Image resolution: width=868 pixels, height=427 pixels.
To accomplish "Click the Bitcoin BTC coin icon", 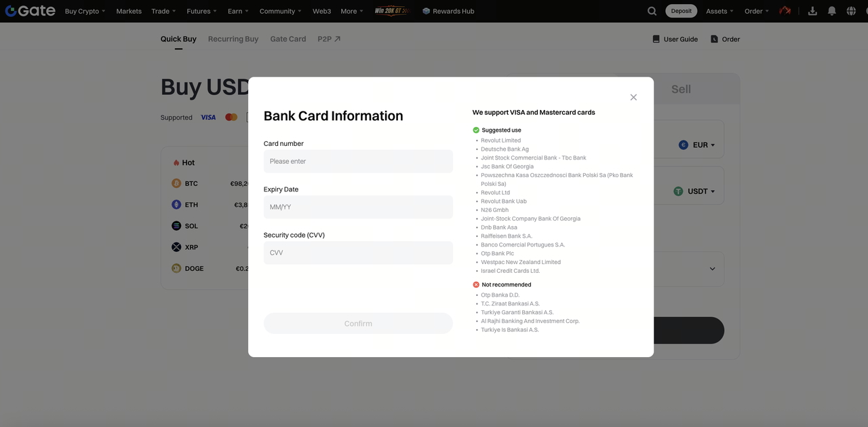I will point(176,183).
